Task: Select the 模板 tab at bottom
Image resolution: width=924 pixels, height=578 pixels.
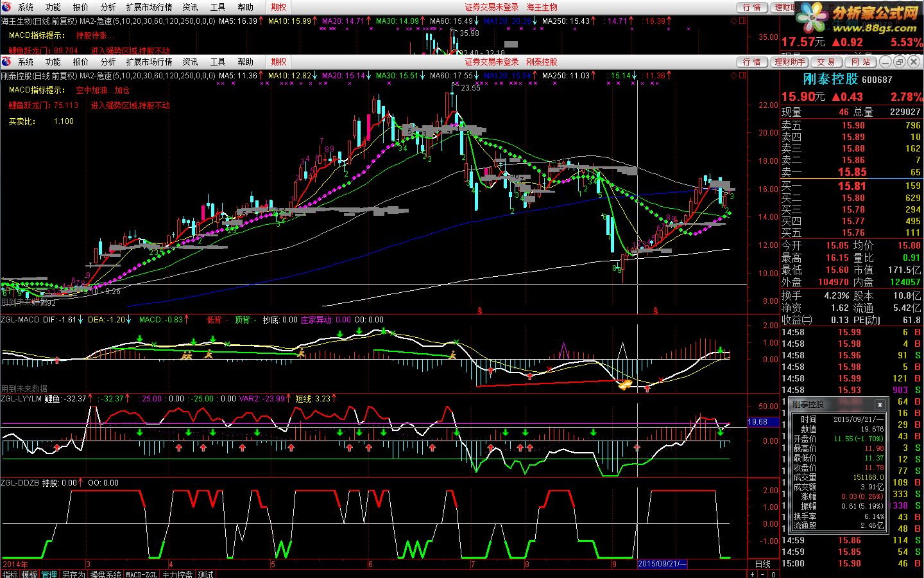Action: [30, 574]
